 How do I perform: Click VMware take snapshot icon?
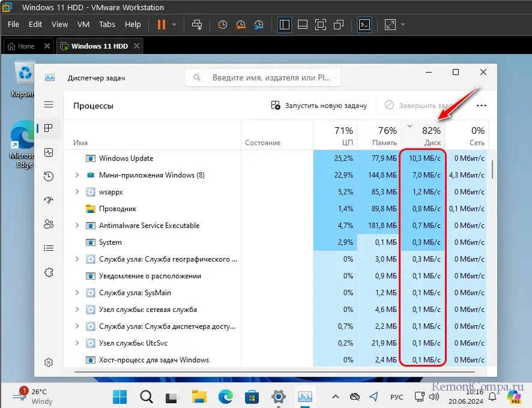[x=223, y=25]
